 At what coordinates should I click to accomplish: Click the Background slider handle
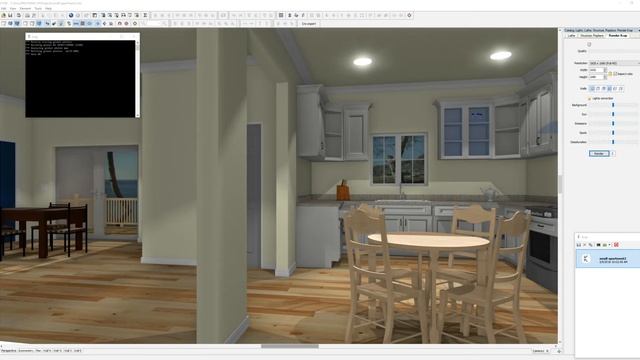pos(613,105)
